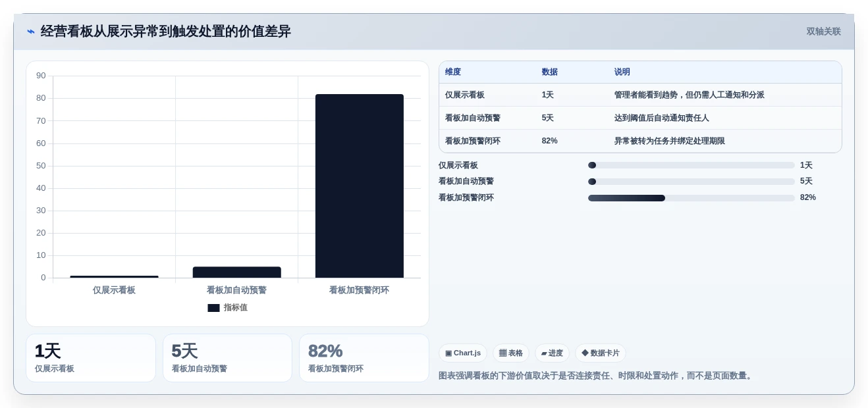The height and width of the screenshot is (408, 868).
Task: Click the tall 看板加预警闭环 bar
Action: (360, 186)
